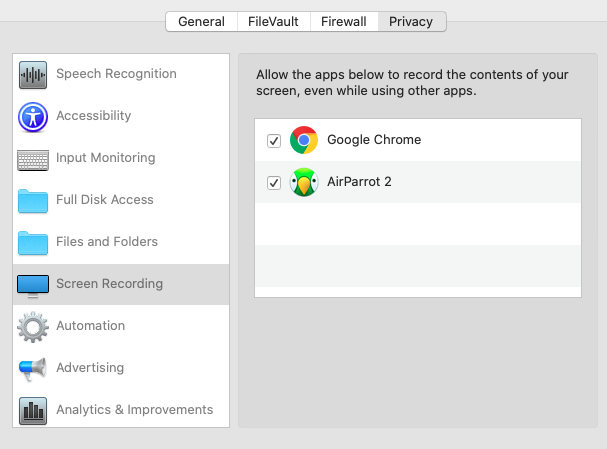
Task: Click the AirParrot 2 parrot icon
Action: coord(304,183)
